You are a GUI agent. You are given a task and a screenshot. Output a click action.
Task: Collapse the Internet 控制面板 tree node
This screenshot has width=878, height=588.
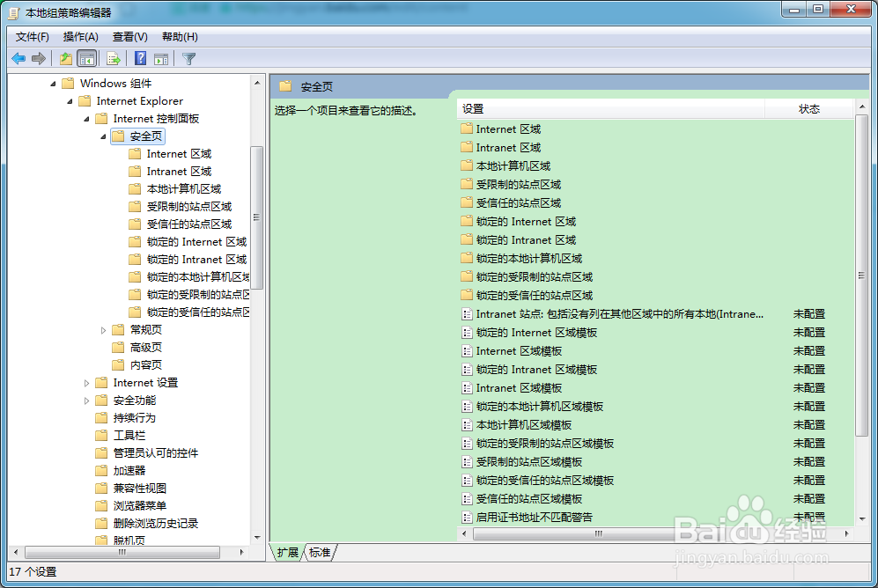[87, 119]
